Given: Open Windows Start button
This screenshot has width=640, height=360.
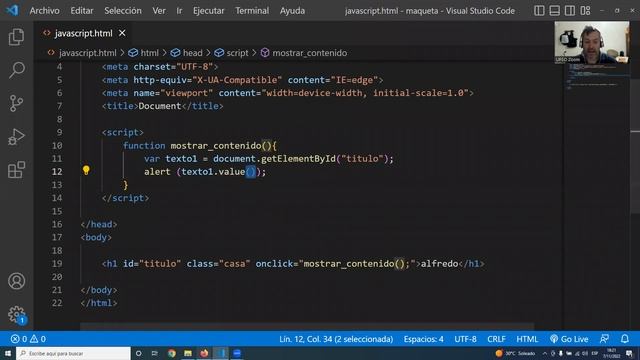Looking at the screenshot, I should 8,353.
